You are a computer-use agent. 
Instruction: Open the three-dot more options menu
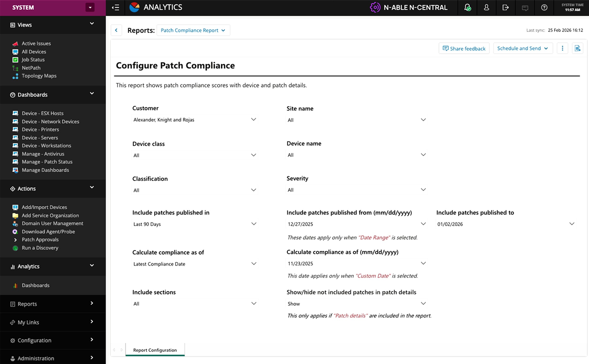pos(562,48)
